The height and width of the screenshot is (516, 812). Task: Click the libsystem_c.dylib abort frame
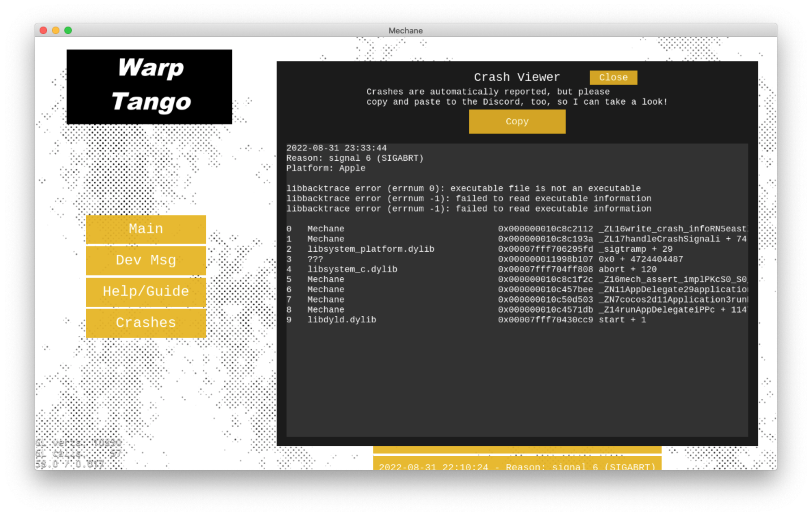(x=471, y=269)
